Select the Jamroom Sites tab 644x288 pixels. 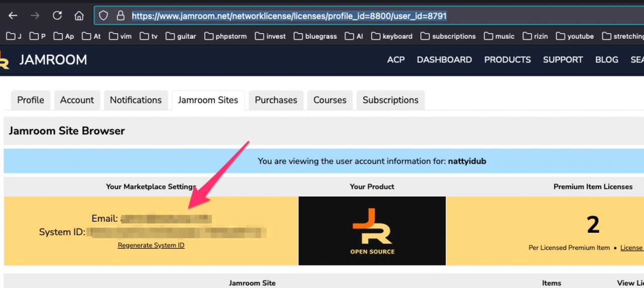tap(208, 100)
